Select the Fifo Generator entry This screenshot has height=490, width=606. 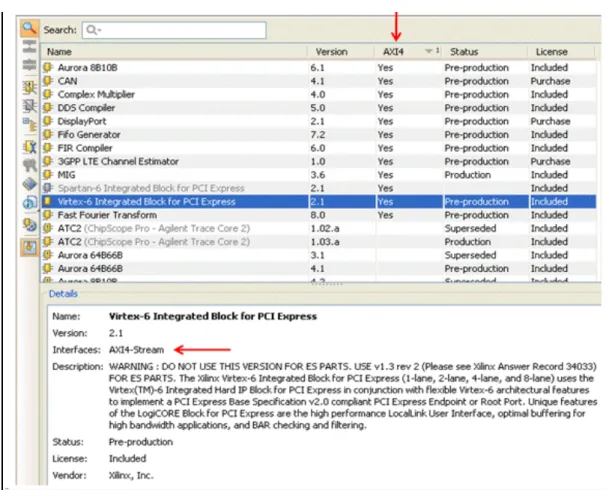click(319, 134)
